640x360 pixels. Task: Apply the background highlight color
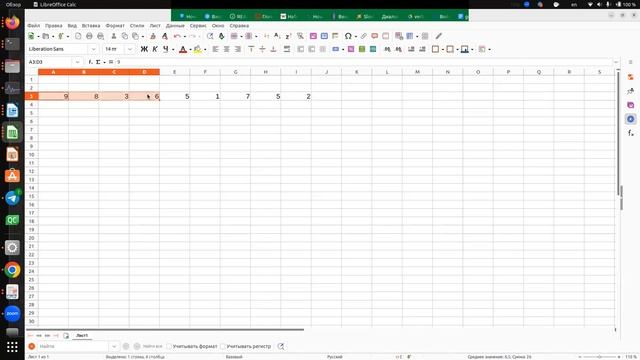(x=198, y=49)
